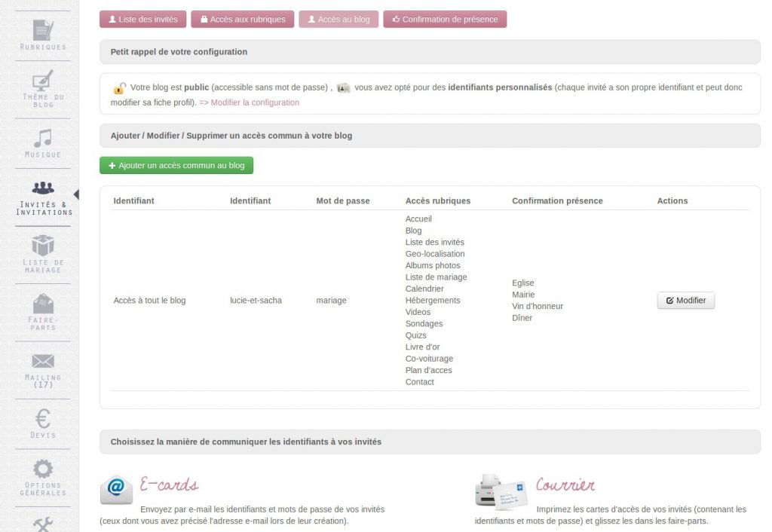Viewport: 772px width, 532px height.
Task: Select the Confirmation de présence tab
Action: click(445, 19)
